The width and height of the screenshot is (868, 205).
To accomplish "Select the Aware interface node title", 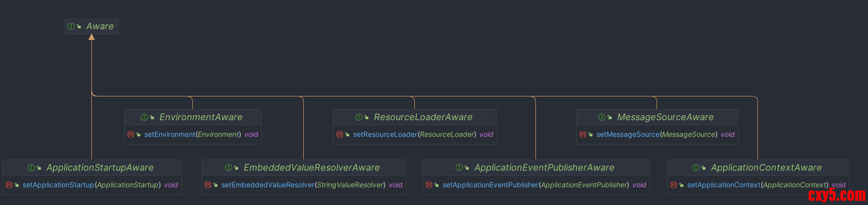I will click(100, 26).
